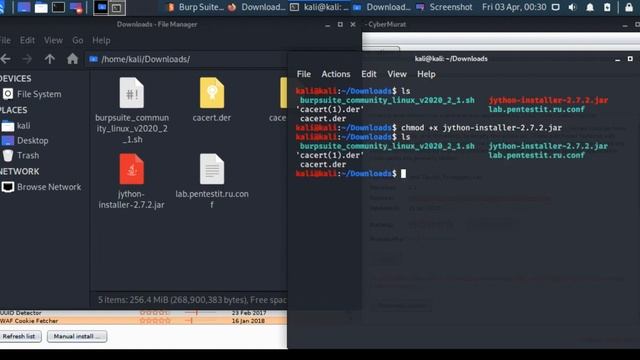
Task: Open the burpsuite_community_linux_v2020_2_1.sh file icon
Action: pyautogui.click(x=131, y=93)
